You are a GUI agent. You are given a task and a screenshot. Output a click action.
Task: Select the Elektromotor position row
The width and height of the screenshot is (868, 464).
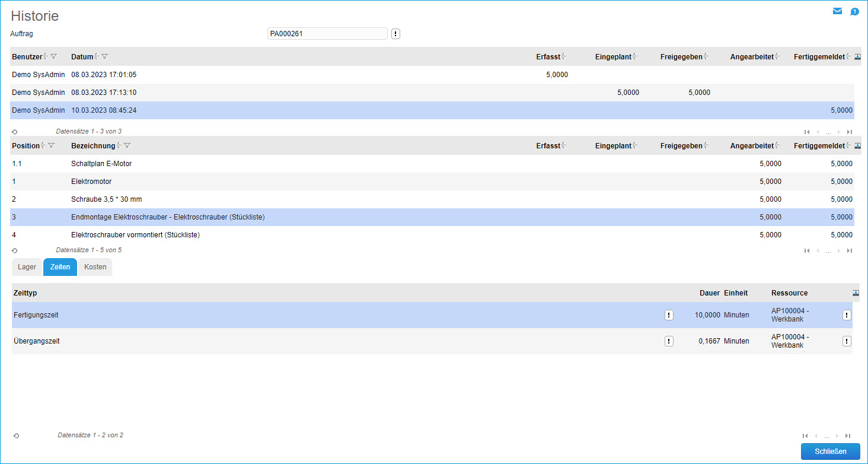pyautogui.click(x=91, y=182)
